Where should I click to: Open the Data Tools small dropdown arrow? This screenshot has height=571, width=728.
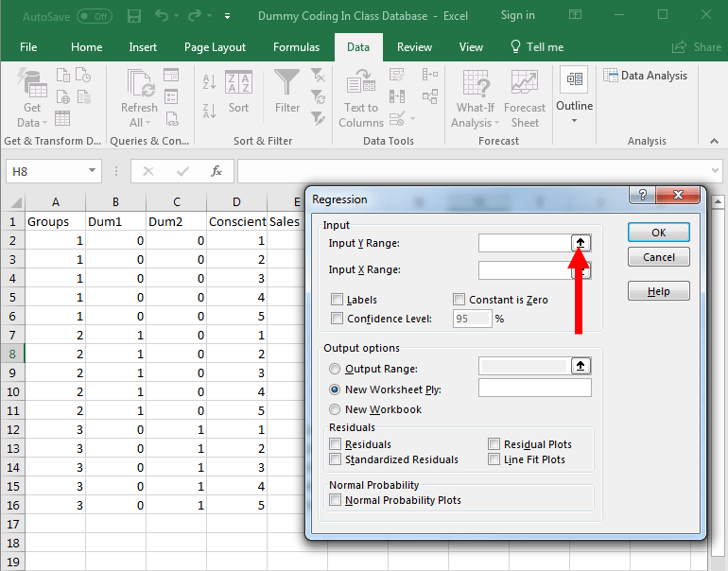[412, 119]
